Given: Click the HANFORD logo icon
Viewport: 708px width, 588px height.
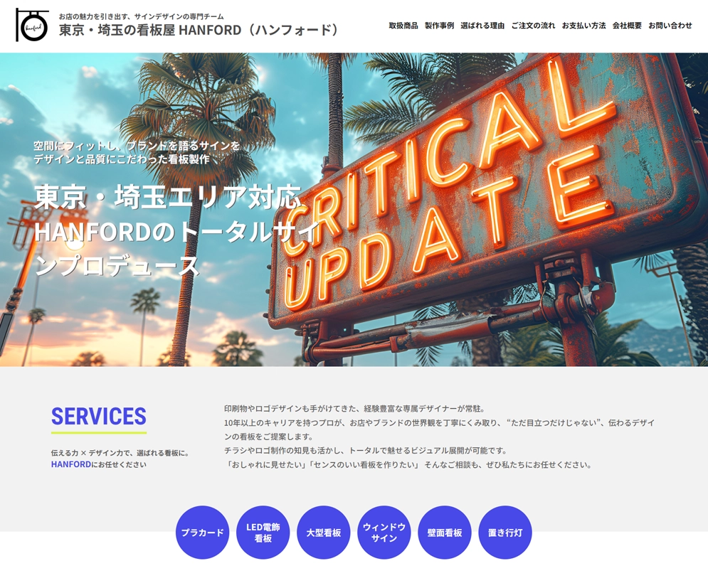Looking at the screenshot, I should [32, 26].
